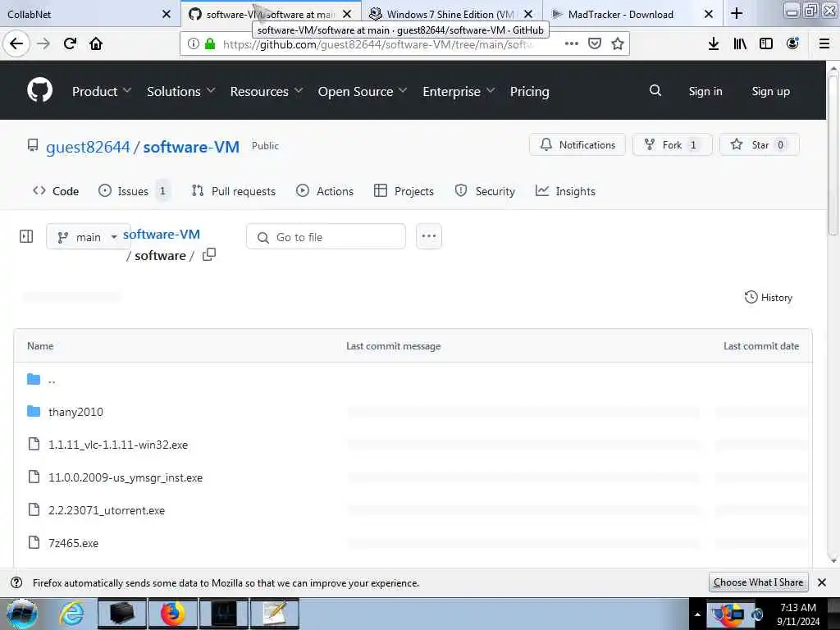Click the browser address bar URL
840x630 pixels.
377,44
